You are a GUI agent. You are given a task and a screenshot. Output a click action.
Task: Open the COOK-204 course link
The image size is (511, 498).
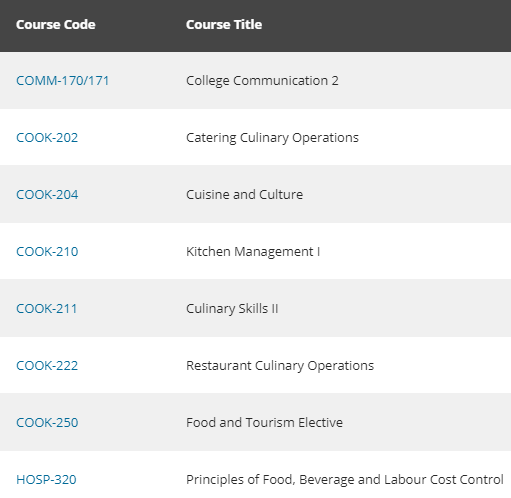pyautogui.click(x=47, y=195)
